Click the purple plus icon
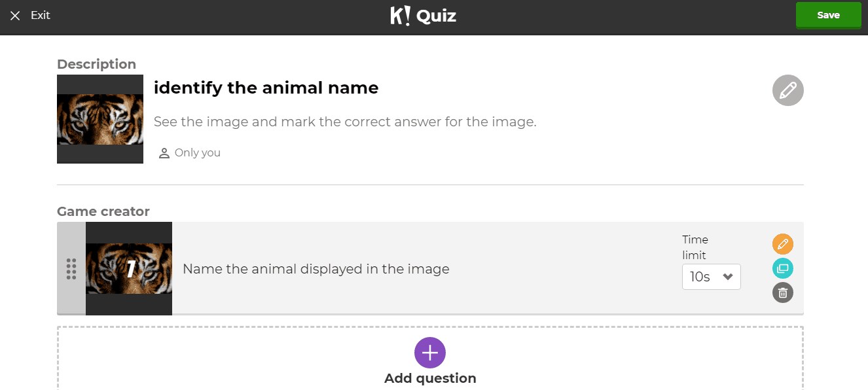Viewport: 868px width, 390px height. tap(430, 353)
